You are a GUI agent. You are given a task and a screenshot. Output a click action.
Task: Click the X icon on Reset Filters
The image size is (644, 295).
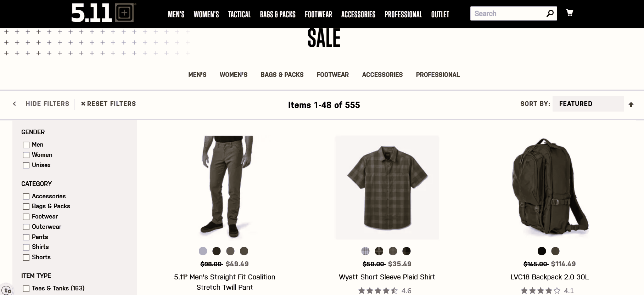(83, 104)
